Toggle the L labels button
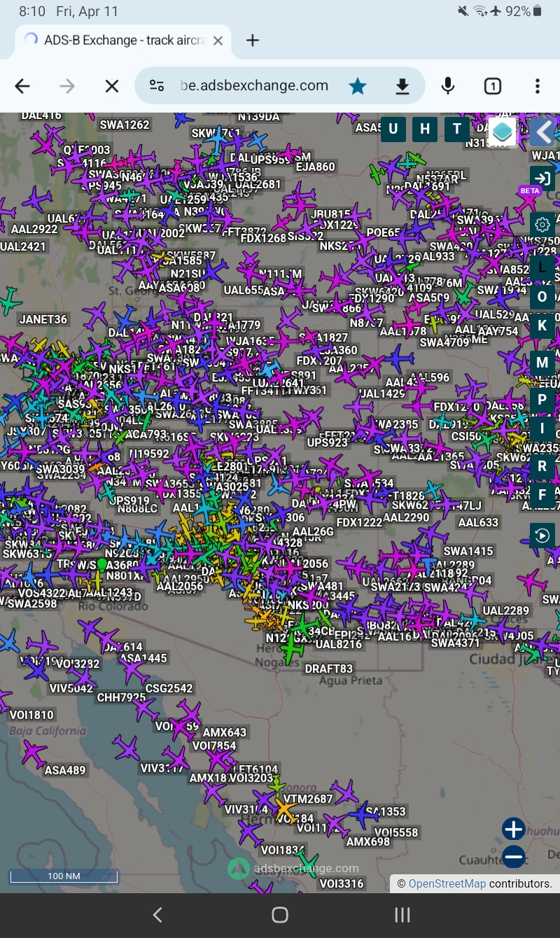Screen dimensions: 560x938 542,267
